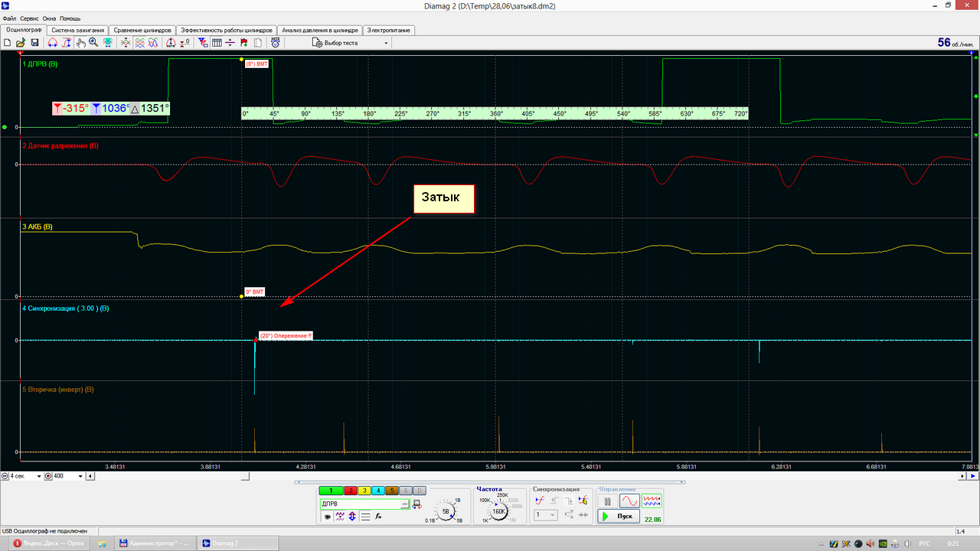Open the channel function fx icon
Viewport: 980px width, 551px height.
378,517
